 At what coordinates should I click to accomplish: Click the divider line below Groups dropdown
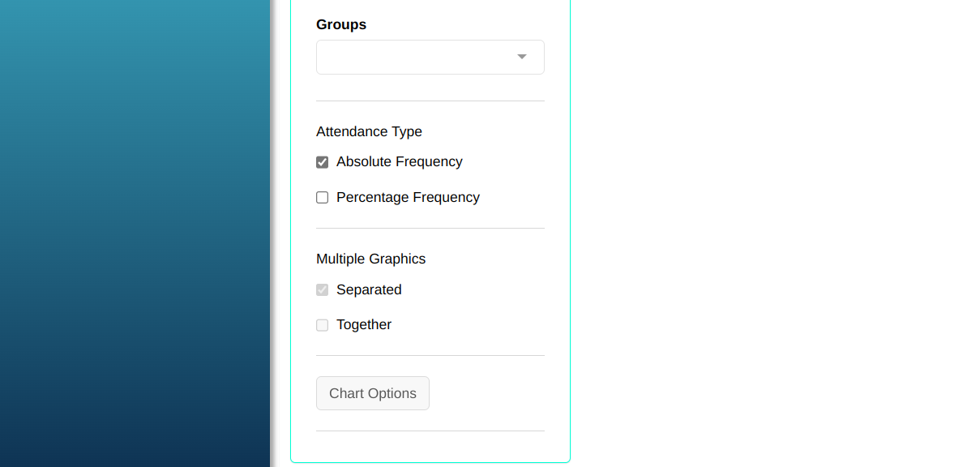(430, 101)
